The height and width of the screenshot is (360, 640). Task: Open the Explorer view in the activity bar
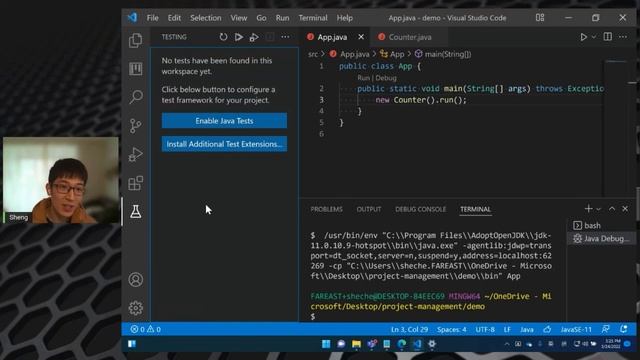[136, 40]
